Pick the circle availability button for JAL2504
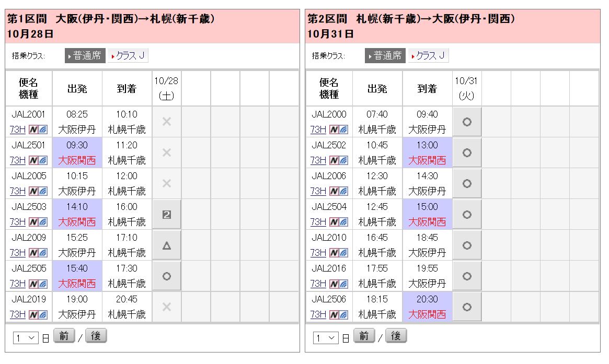 click(x=467, y=214)
